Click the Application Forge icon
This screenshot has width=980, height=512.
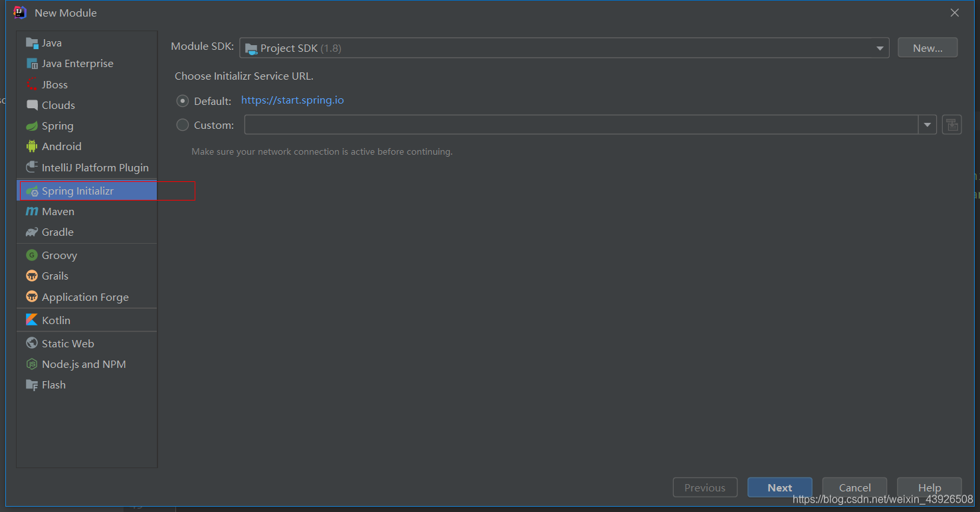pyautogui.click(x=32, y=297)
